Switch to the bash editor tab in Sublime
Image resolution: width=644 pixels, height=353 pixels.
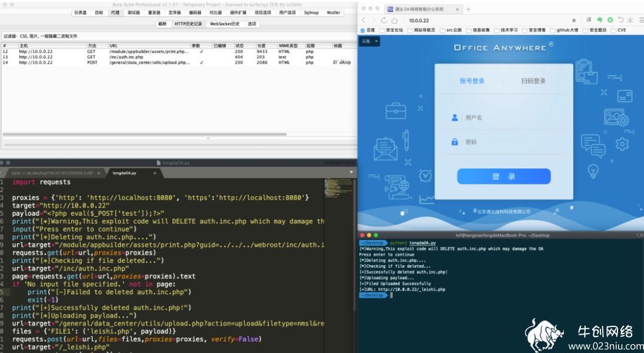(x=54, y=173)
